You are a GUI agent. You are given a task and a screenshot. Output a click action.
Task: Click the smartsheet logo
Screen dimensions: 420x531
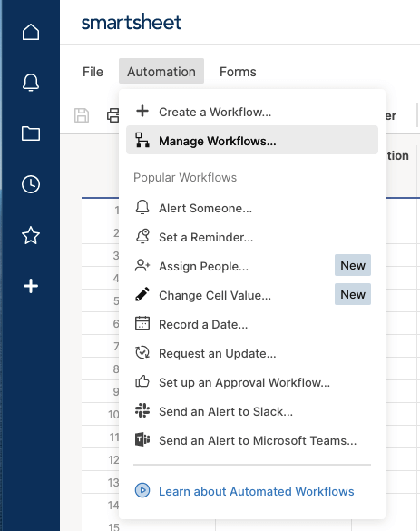click(132, 22)
